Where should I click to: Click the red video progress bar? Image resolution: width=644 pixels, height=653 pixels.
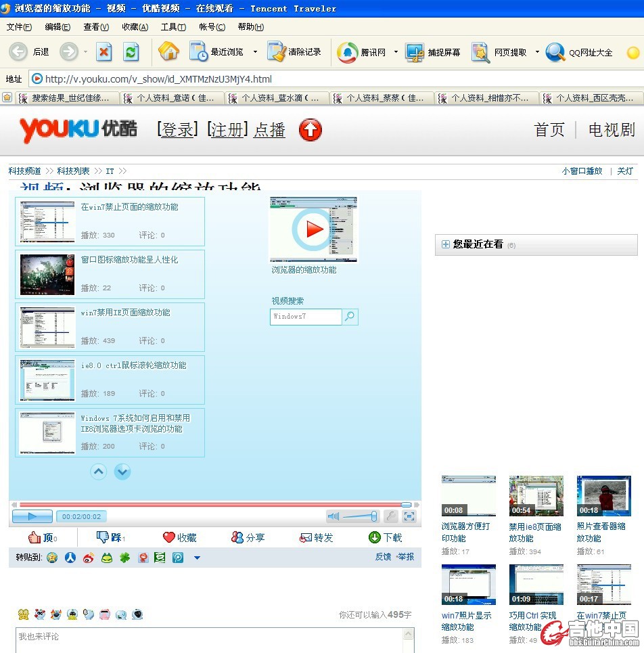(215, 505)
